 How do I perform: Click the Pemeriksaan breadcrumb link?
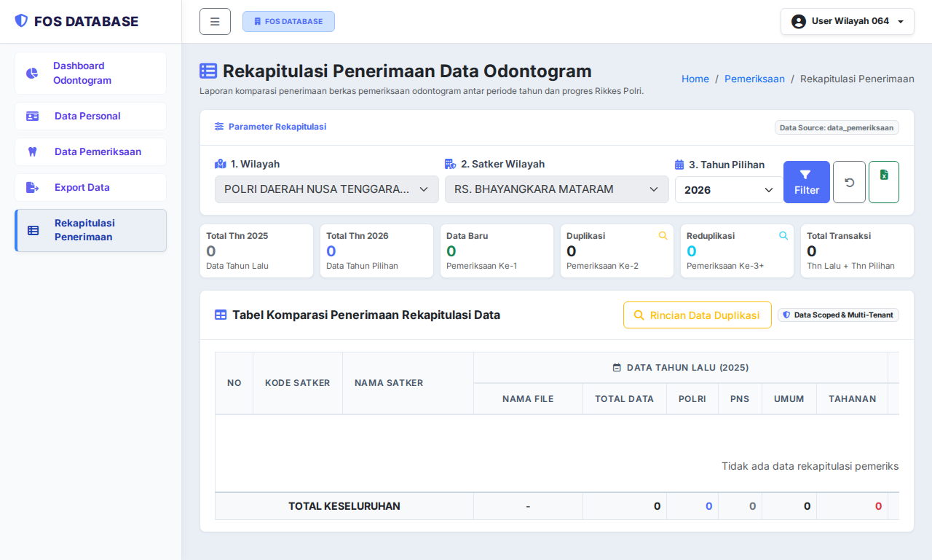(754, 79)
